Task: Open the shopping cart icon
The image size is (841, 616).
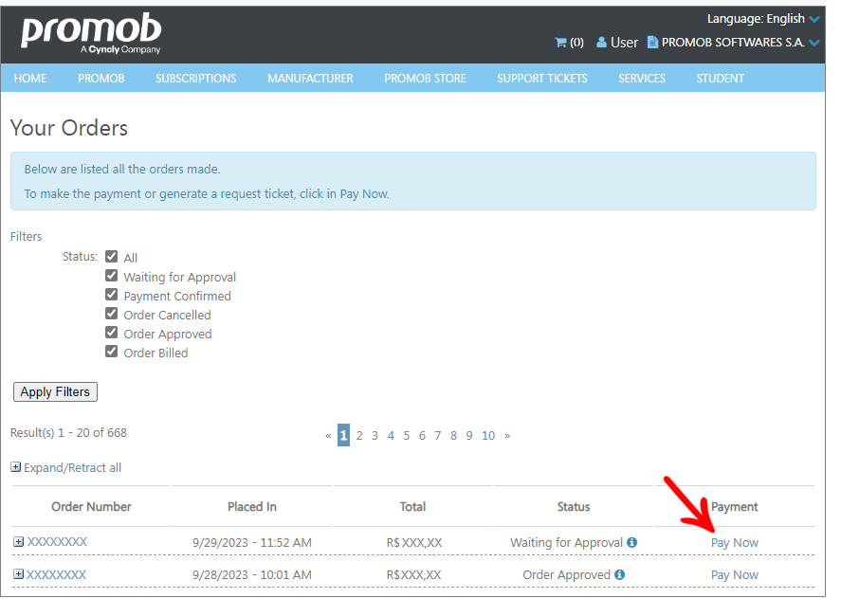Action: click(x=560, y=43)
